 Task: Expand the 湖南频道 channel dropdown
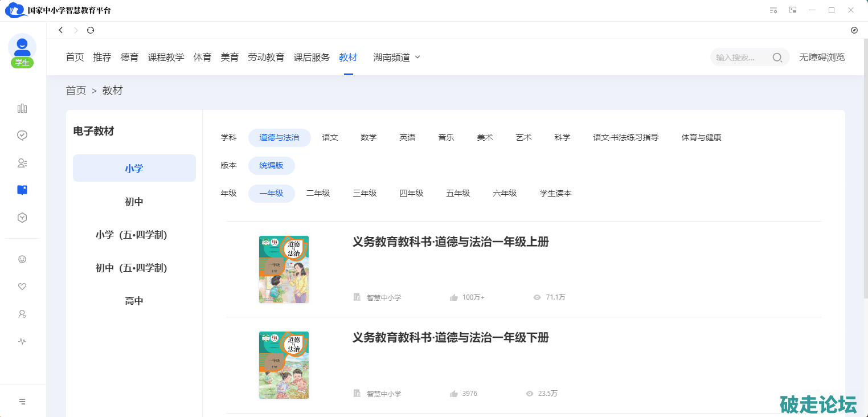tap(396, 58)
